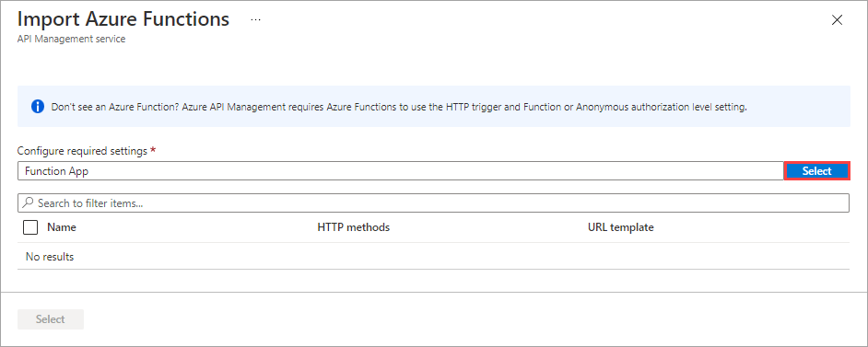This screenshot has height=347, width=868.
Task: Click the Import Azure Functions title
Action: pos(123,19)
